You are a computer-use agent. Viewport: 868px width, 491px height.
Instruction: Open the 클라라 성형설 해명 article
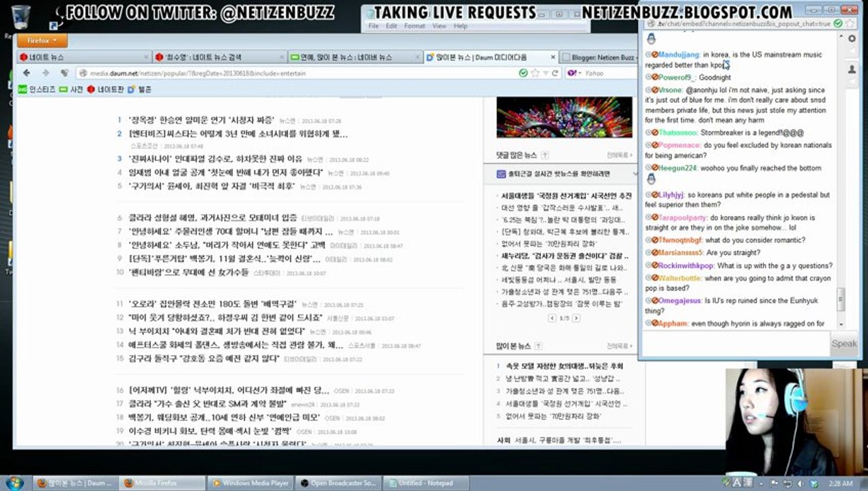pyautogui.click(x=213, y=218)
